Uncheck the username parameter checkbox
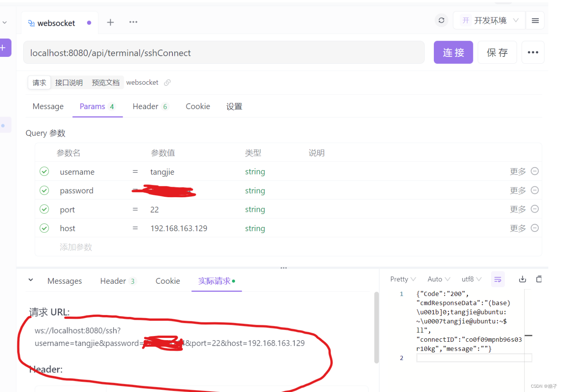563x392 pixels. pyautogui.click(x=44, y=171)
